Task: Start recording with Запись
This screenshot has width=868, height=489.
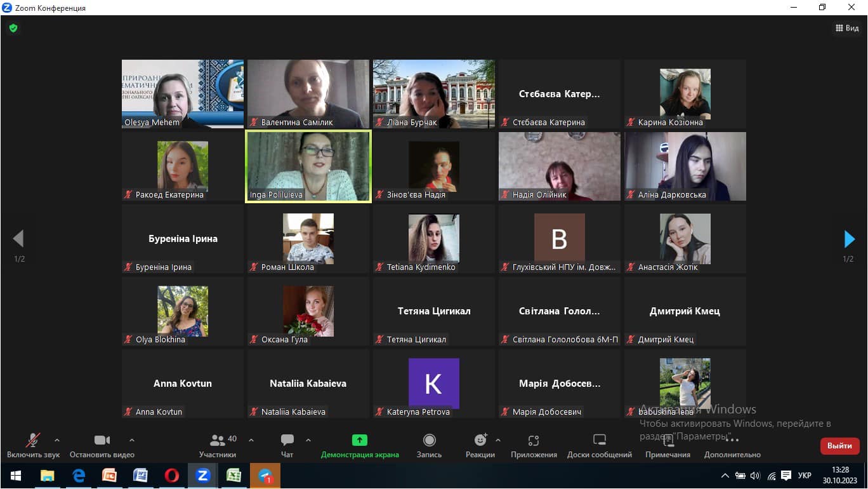Action: pyautogui.click(x=430, y=446)
